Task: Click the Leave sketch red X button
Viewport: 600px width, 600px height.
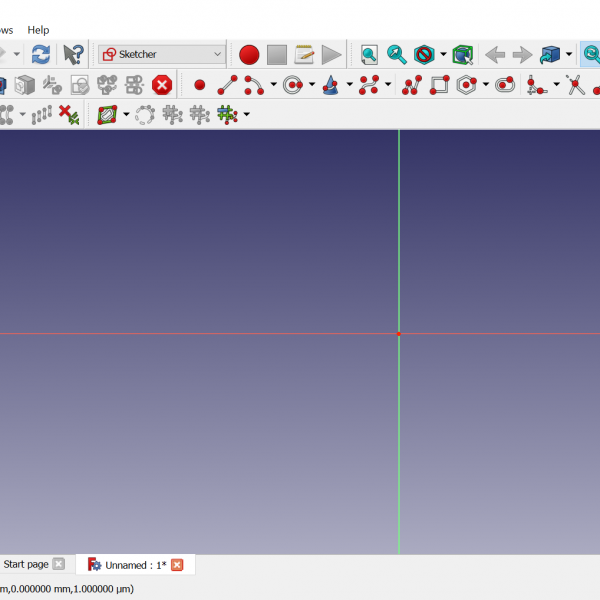Action: (x=162, y=85)
